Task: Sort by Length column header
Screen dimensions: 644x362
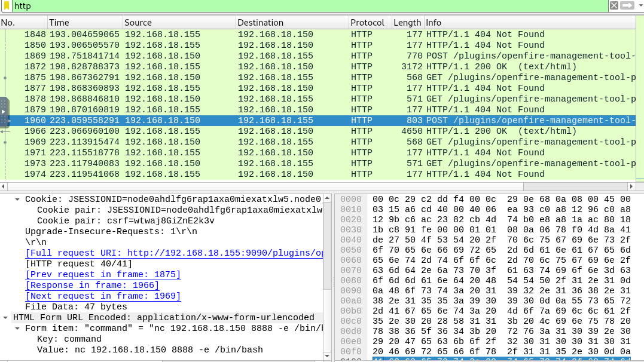Action: (x=407, y=23)
